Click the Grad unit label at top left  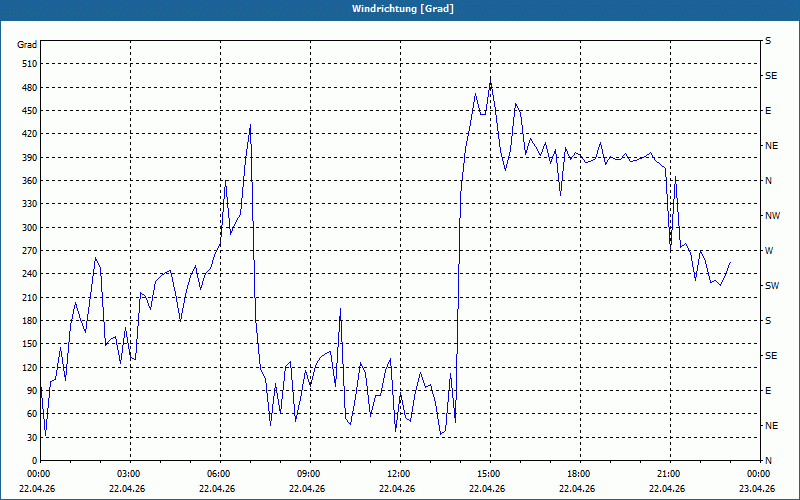tap(27, 45)
